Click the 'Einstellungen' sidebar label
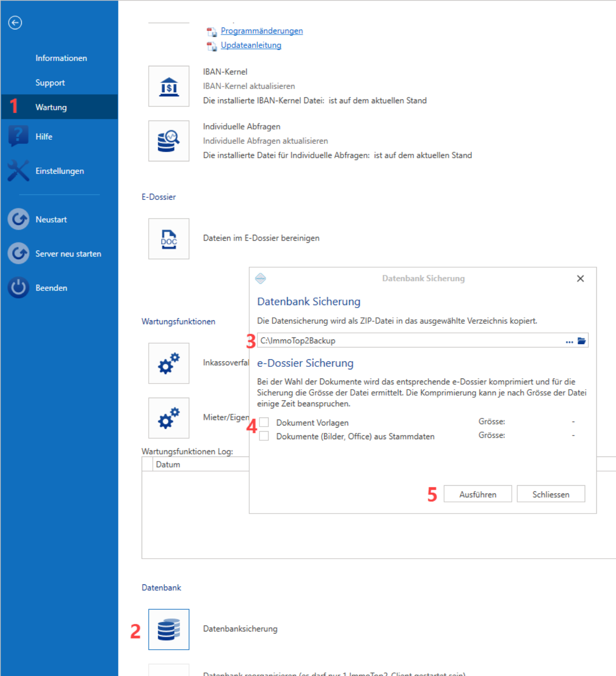The image size is (616, 676). (60, 171)
